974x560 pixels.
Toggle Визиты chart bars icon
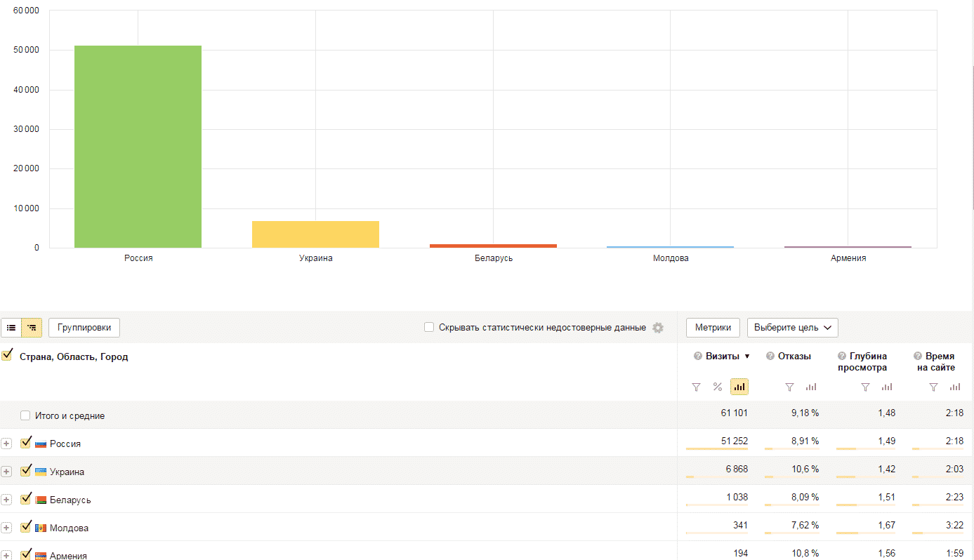tap(739, 387)
